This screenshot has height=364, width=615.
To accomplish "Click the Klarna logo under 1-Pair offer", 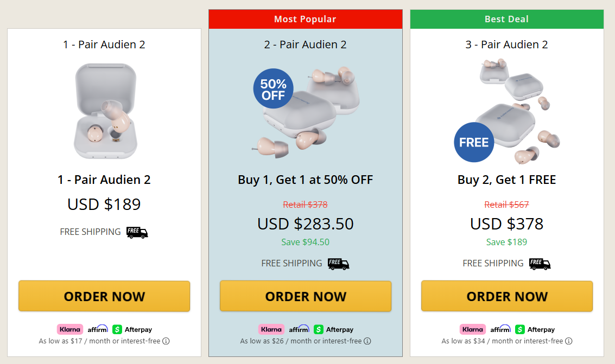I will (70, 329).
